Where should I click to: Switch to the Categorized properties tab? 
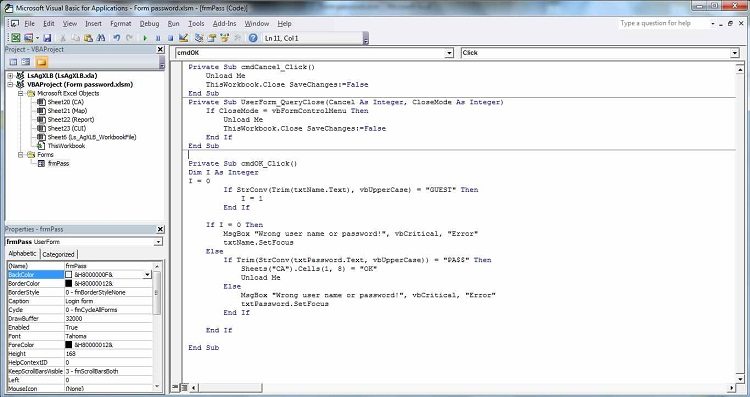[x=58, y=254]
